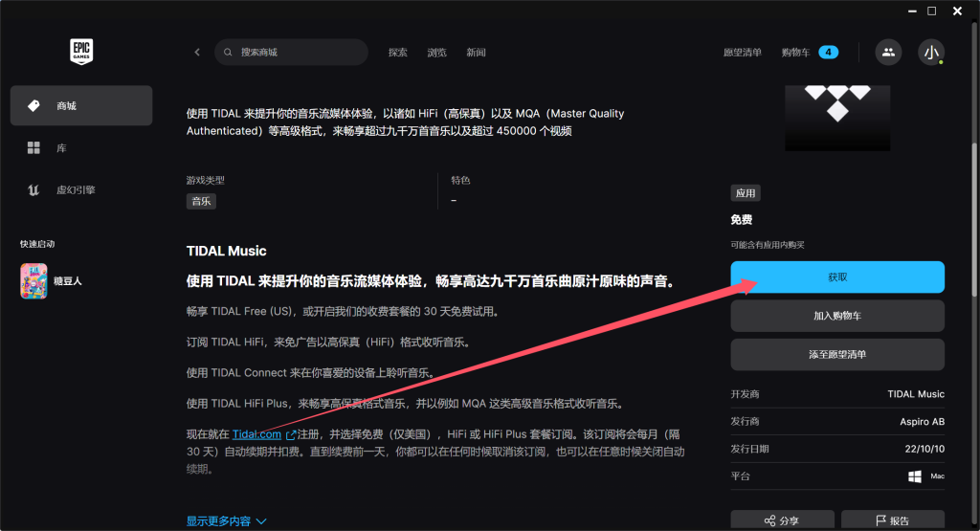
Task: Open the friends list icon
Action: pos(888,53)
